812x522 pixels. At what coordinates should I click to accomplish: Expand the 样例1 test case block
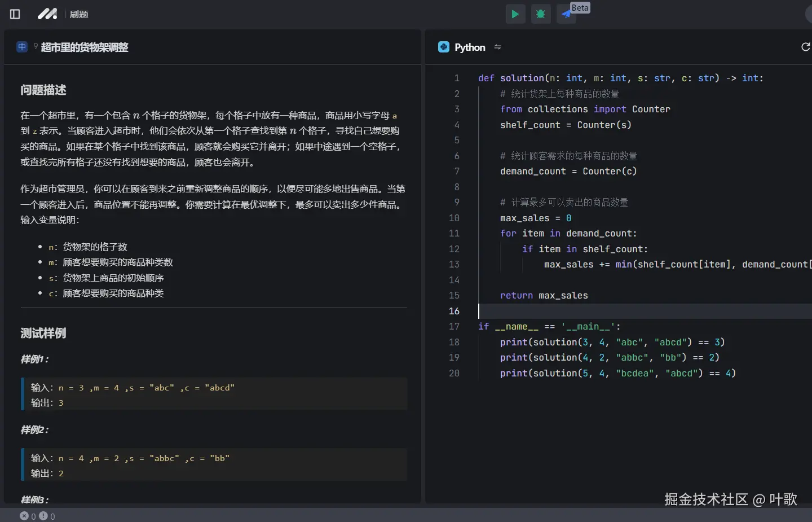click(214, 394)
